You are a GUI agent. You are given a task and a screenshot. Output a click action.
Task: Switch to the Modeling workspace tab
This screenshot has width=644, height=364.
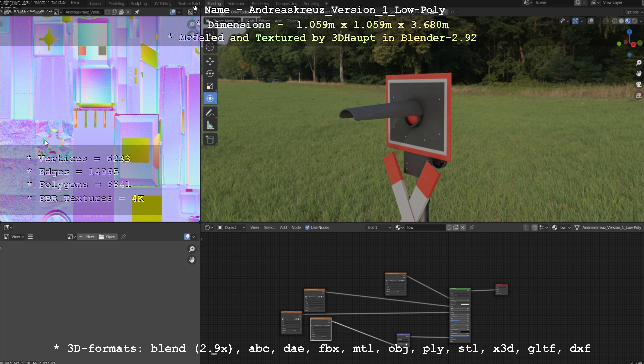click(116, 4)
